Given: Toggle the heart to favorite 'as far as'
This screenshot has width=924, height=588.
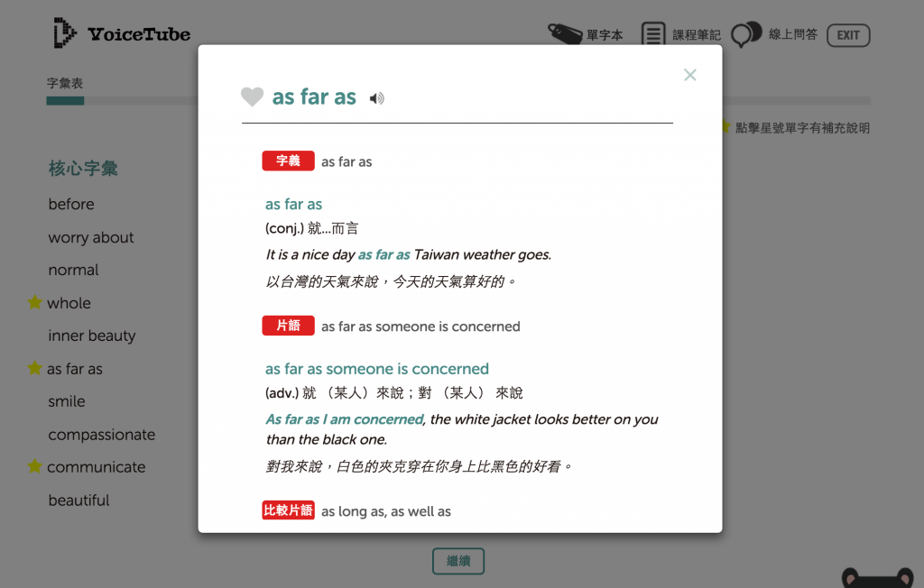Looking at the screenshot, I should 252,96.
